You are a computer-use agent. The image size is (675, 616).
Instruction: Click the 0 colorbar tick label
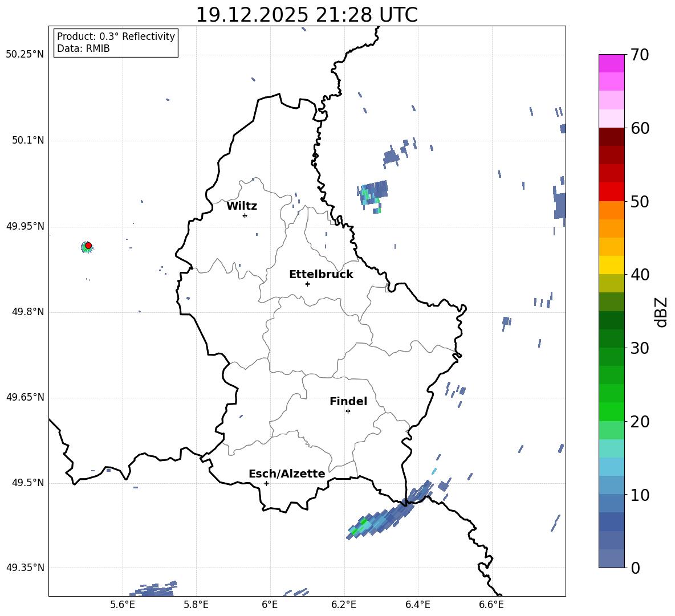635,568
